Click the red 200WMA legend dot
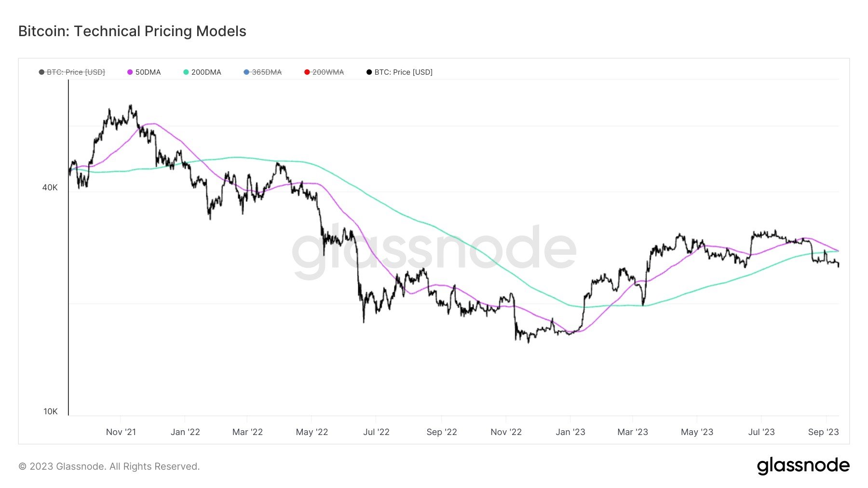Viewport: 868px width, 488px height. pyautogui.click(x=307, y=72)
